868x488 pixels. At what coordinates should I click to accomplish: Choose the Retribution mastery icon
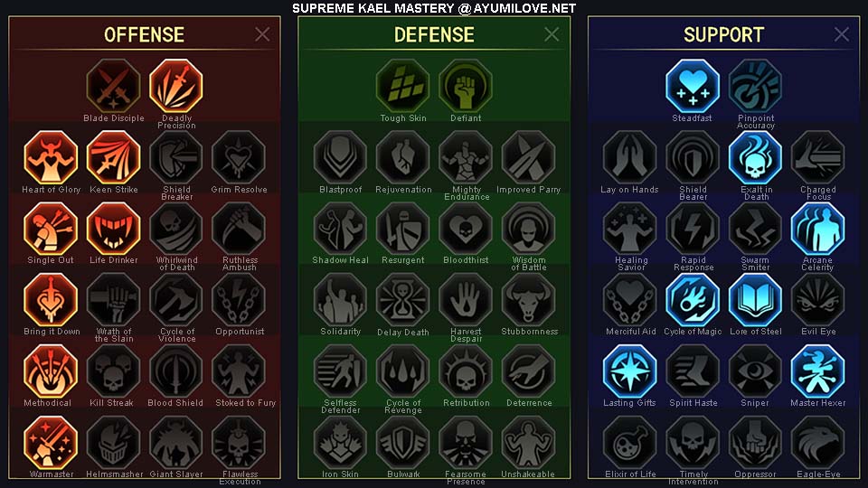tap(466, 371)
